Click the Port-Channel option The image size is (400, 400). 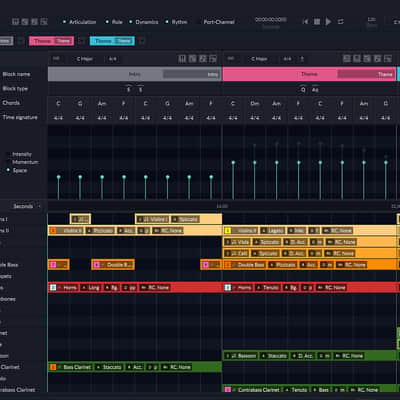tap(219, 22)
